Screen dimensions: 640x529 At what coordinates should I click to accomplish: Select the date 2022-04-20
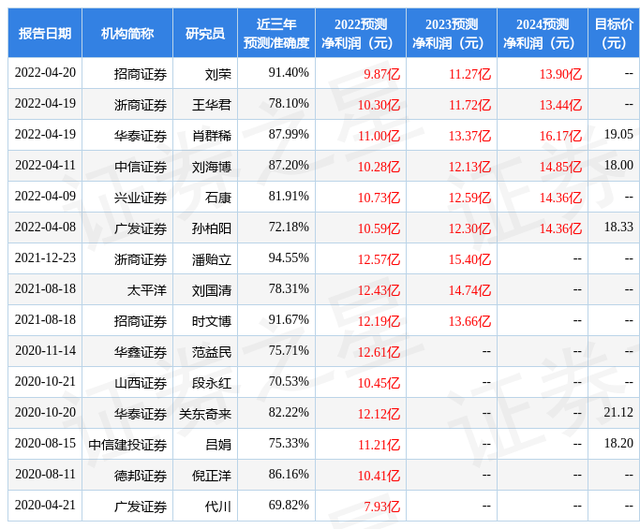45,73
